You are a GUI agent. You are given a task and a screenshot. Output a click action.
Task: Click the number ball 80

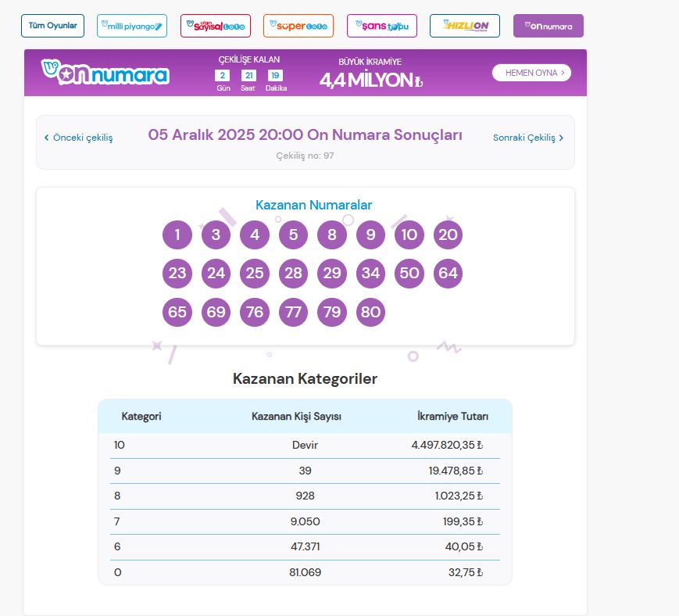[370, 311]
